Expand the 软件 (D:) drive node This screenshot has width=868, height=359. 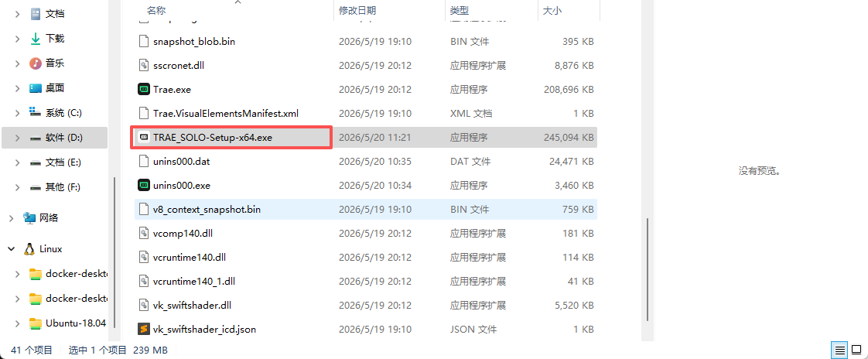(18, 138)
